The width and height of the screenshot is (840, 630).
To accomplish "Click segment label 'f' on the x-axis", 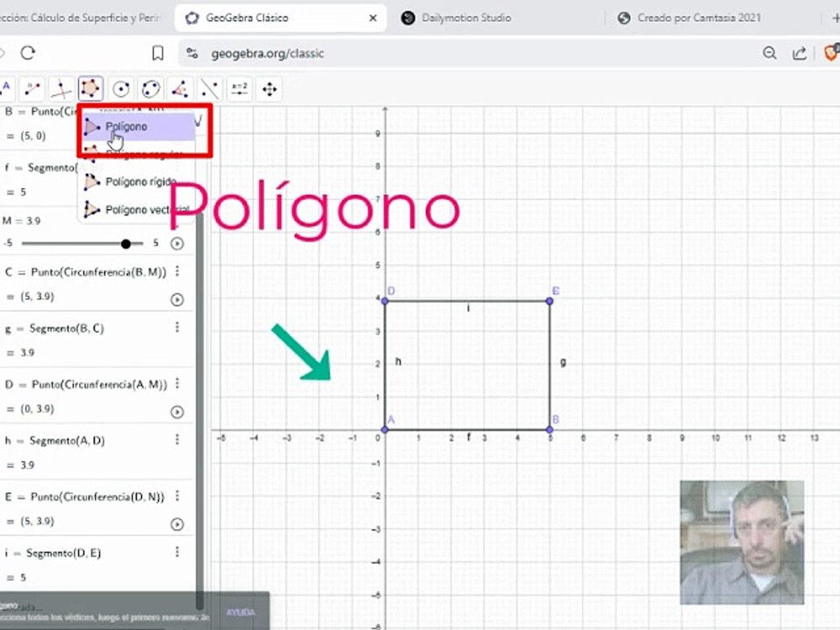I will coord(469,437).
